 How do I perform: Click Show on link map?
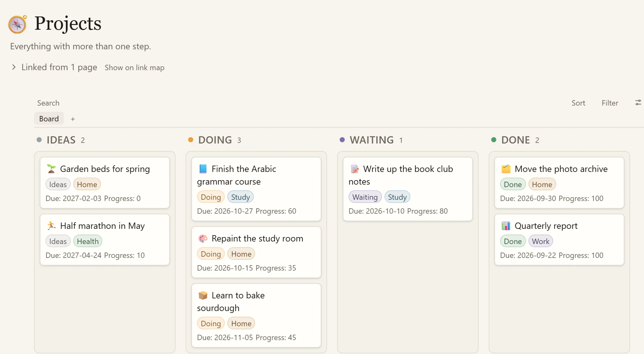click(134, 67)
